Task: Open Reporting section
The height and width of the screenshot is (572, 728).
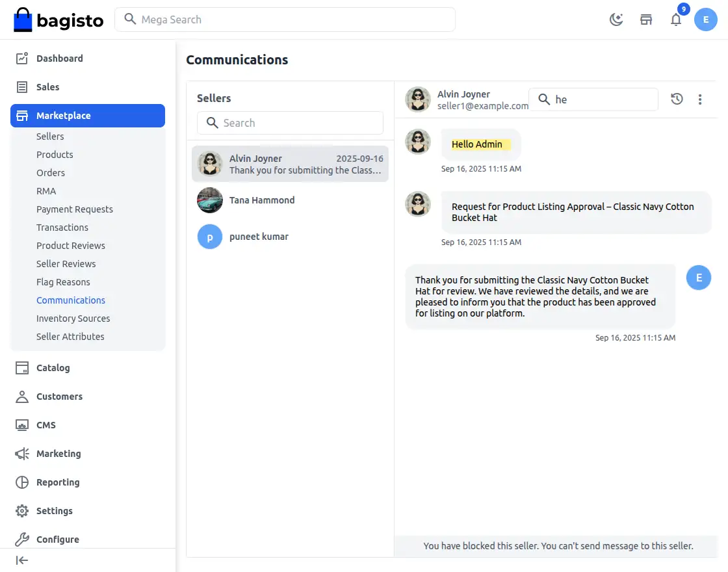Action: (x=58, y=482)
